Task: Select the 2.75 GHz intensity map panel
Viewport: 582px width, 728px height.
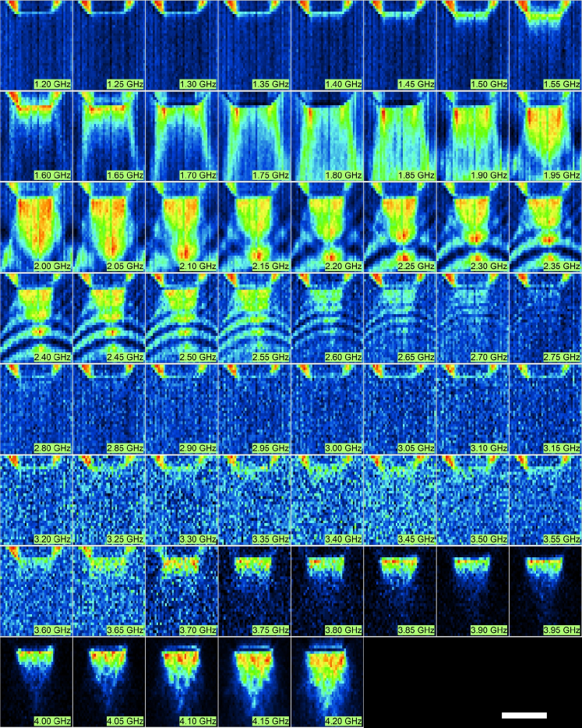Action: (x=546, y=317)
